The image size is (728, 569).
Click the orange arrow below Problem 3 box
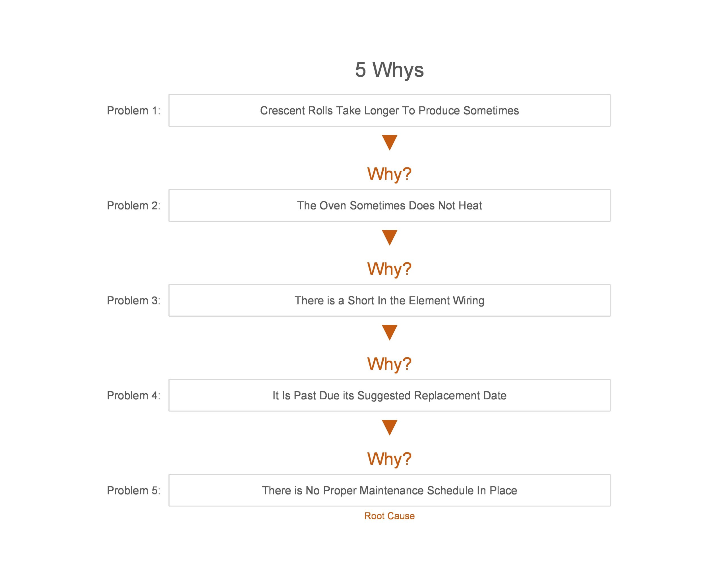[389, 333]
